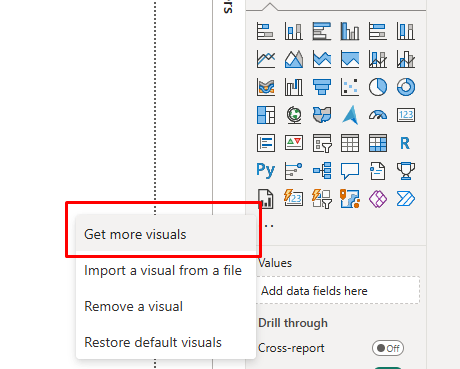Select the line and clustered column chart

tap(406, 59)
